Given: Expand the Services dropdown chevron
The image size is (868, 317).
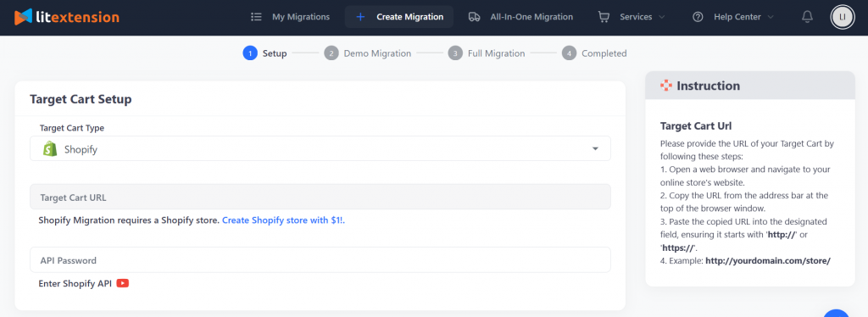Looking at the screenshot, I should pyautogui.click(x=661, y=17).
